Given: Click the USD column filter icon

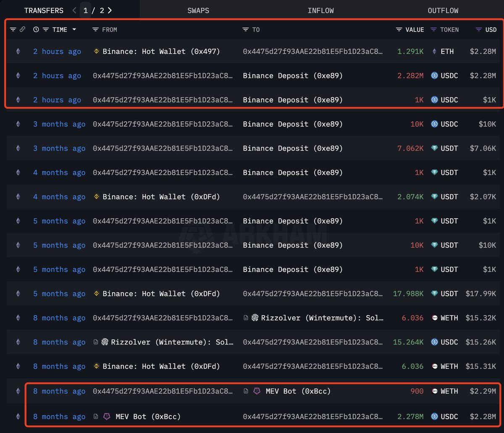Looking at the screenshot, I should (478, 29).
